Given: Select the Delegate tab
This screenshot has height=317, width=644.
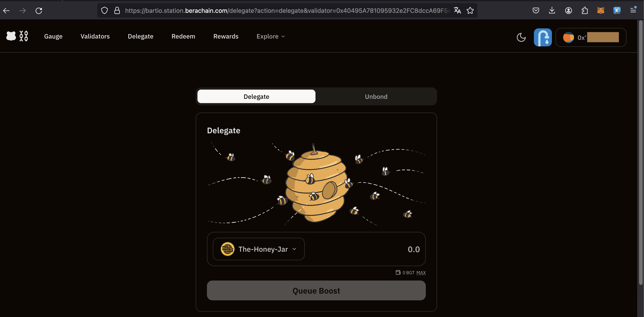Looking at the screenshot, I should click(x=256, y=97).
